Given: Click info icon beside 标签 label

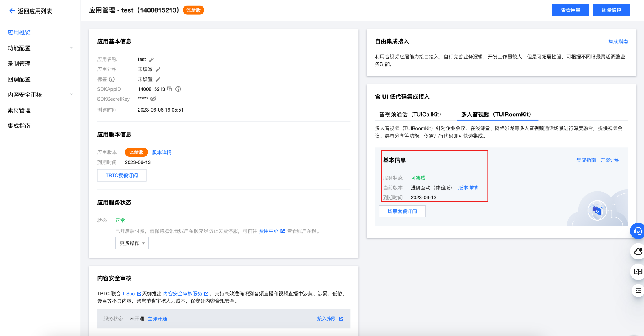Looking at the screenshot, I should coord(112,79).
